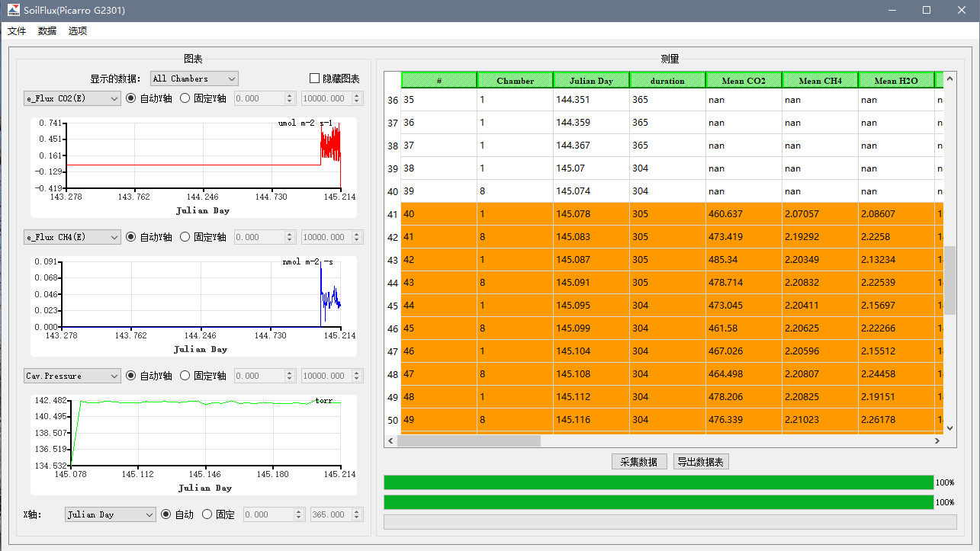Image resolution: width=980 pixels, height=551 pixels.
Task: Open the 文件 menu
Action: [x=17, y=31]
